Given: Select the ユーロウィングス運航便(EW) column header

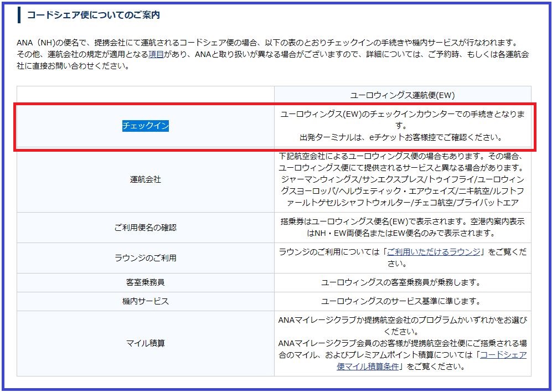Looking at the screenshot, I should coord(403,95).
